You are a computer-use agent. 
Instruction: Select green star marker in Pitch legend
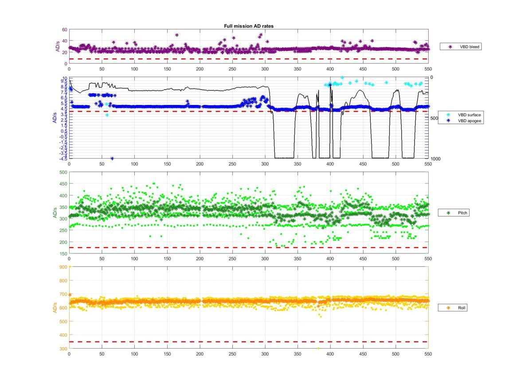coord(448,213)
